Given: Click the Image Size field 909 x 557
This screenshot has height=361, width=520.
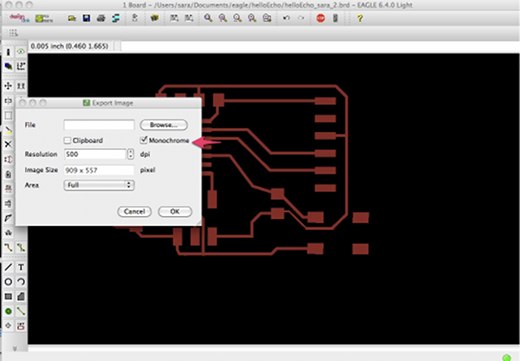Looking at the screenshot, I should coord(99,170).
